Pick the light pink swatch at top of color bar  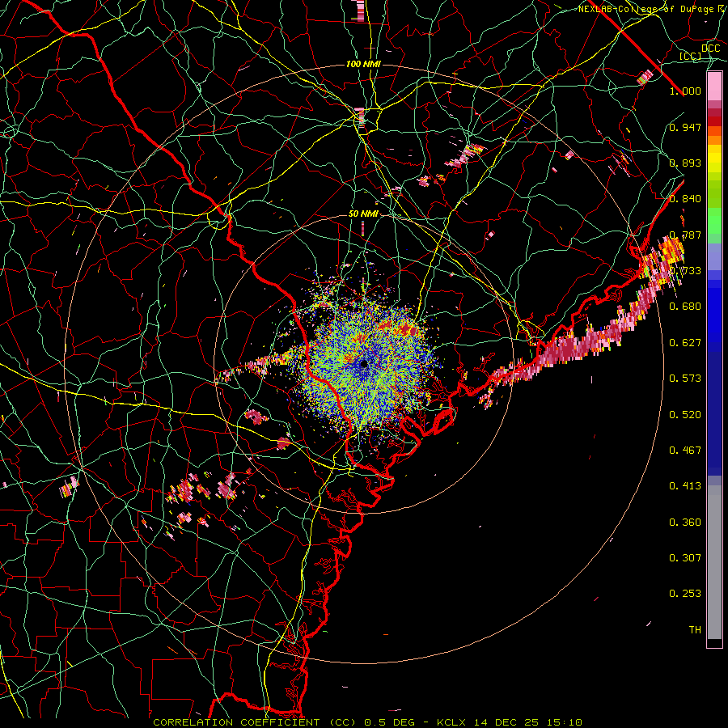pyautogui.click(x=714, y=86)
